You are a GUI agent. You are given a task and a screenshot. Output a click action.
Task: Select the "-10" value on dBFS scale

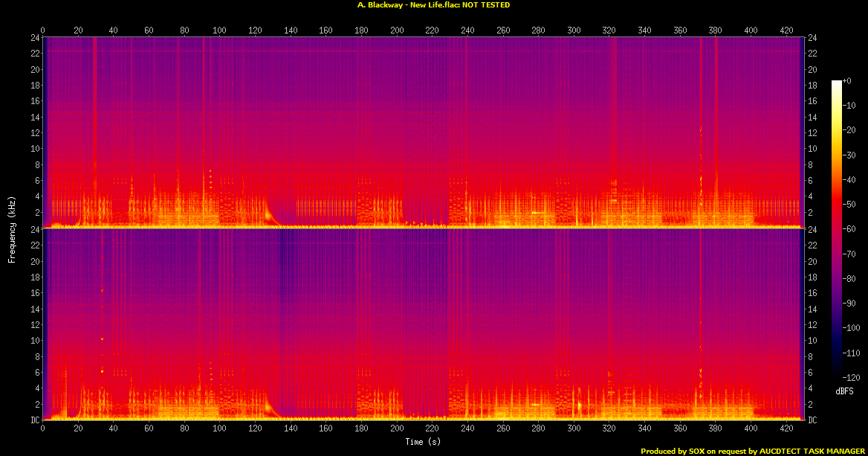point(849,106)
